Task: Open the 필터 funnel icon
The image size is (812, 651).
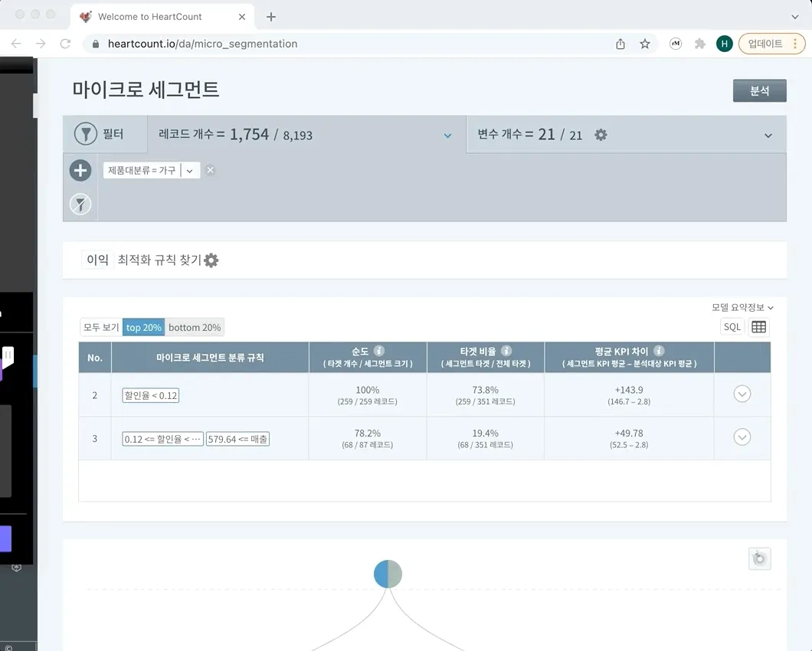Action: click(x=86, y=133)
